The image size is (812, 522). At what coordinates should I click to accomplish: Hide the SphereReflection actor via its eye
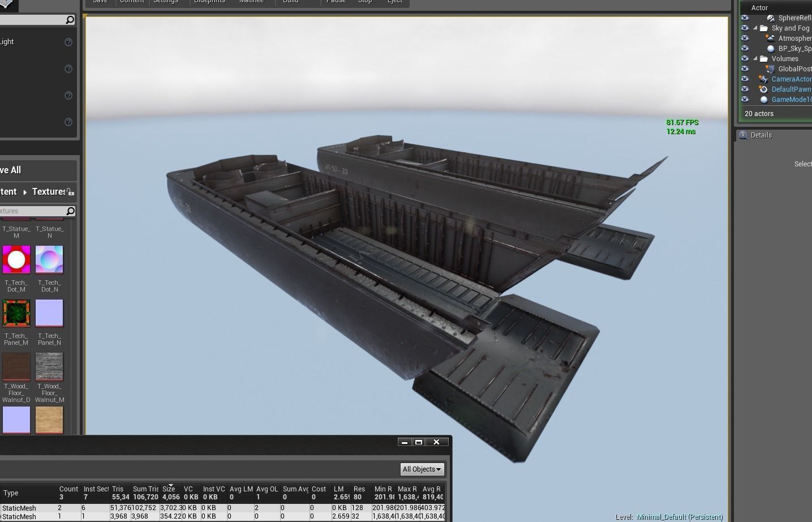(745, 18)
